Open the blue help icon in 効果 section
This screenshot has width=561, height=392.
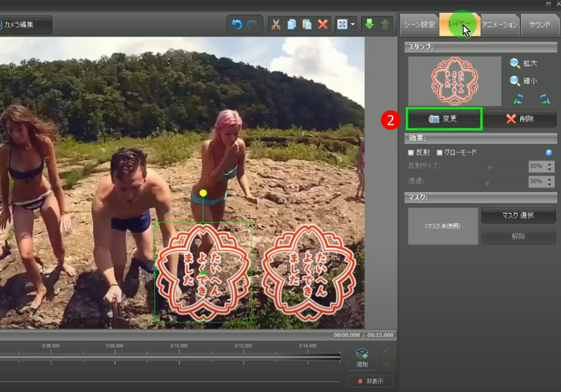[549, 153]
